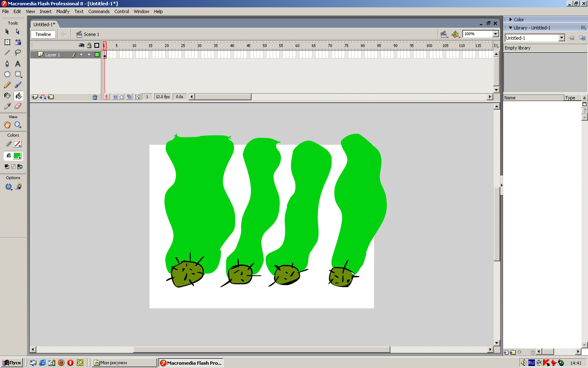The height and width of the screenshot is (368, 588).
Task: Activate the Eraser tool
Action: 18,106
